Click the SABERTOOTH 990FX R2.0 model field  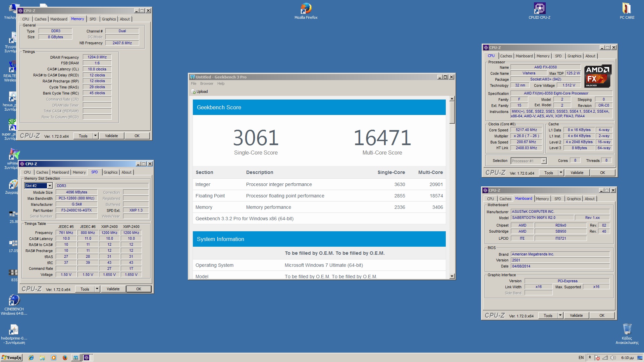point(542,218)
